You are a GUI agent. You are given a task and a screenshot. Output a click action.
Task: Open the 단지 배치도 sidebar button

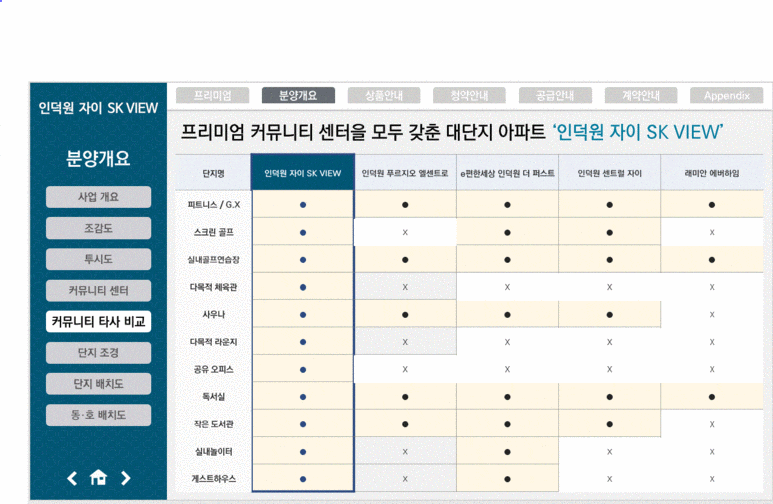(99, 384)
